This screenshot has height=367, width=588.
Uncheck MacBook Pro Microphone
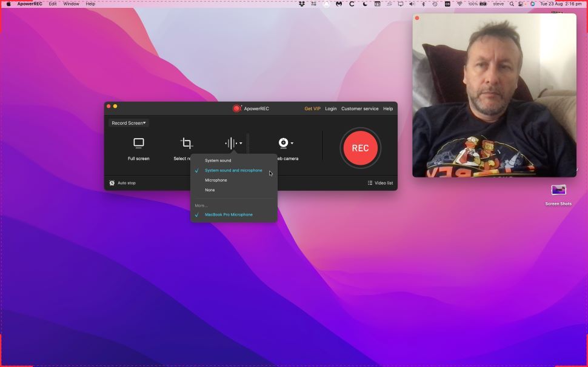pyautogui.click(x=229, y=214)
